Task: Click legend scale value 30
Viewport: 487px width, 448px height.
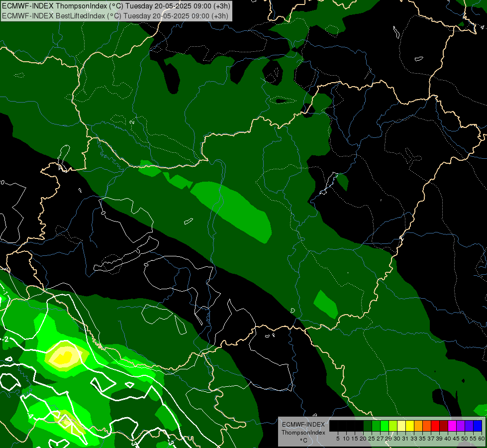Action: 397,439
